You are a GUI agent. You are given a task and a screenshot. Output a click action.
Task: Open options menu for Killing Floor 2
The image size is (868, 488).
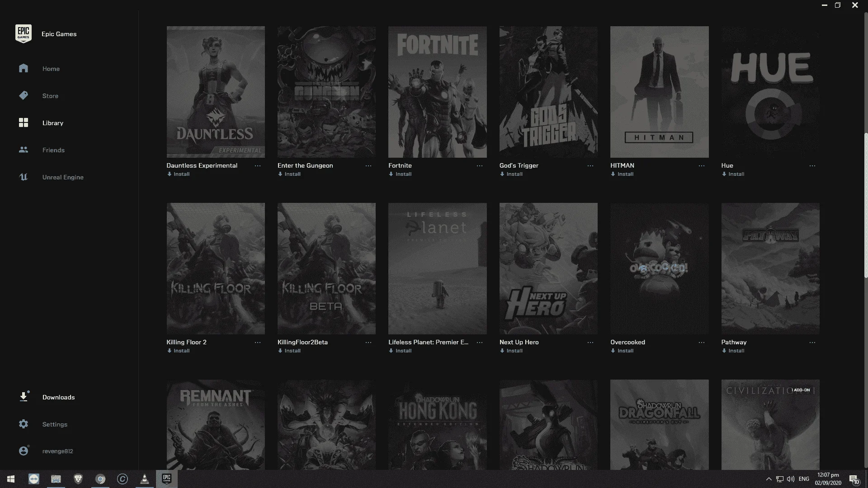[x=258, y=343]
